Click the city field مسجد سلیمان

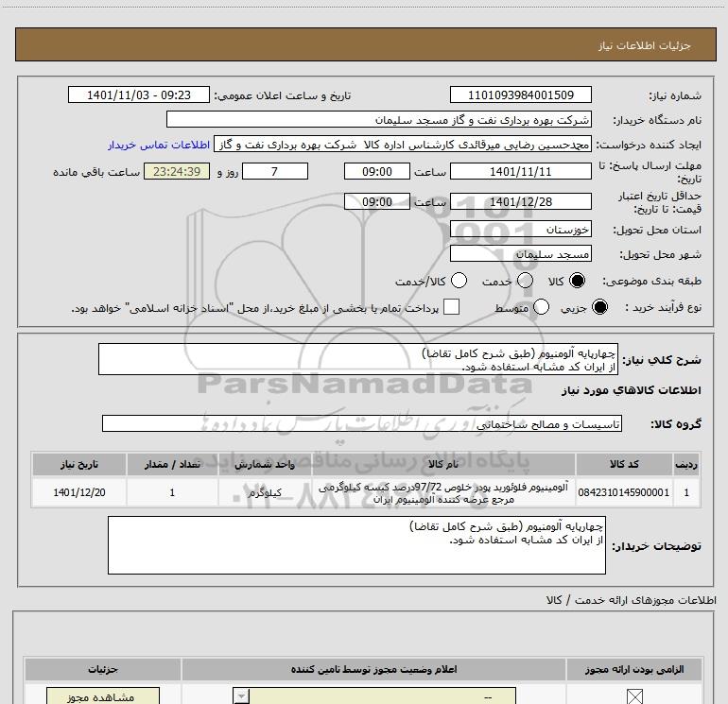(520, 253)
